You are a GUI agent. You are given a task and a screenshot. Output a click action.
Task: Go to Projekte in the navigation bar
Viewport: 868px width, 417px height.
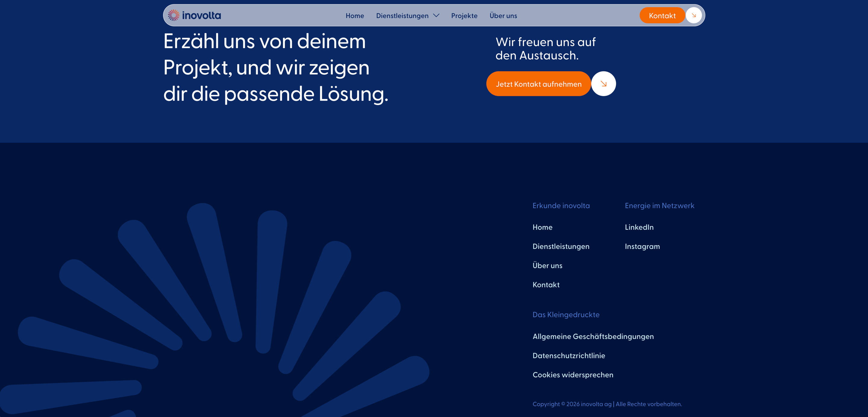[464, 15]
